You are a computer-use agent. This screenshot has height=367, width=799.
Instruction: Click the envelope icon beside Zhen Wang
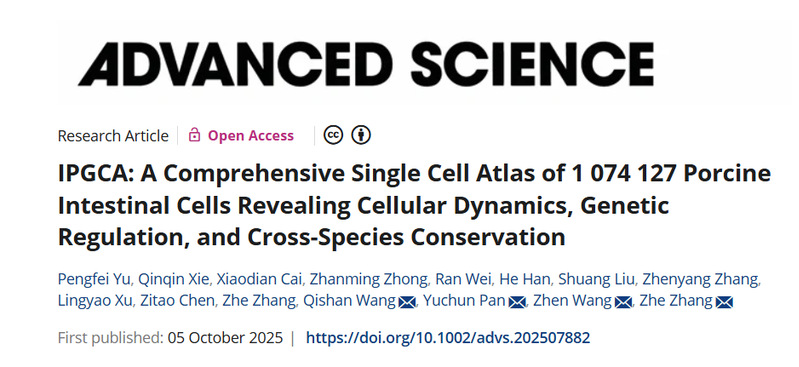pos(624,302)
